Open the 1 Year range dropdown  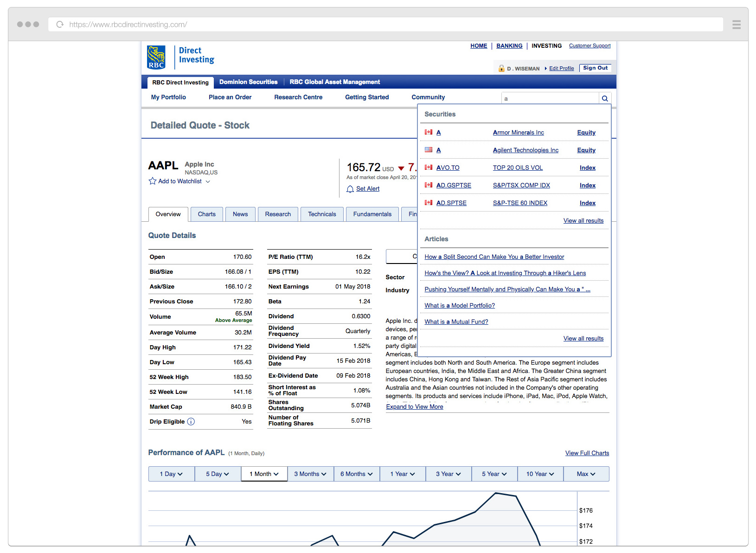click(x=403, y=474)
